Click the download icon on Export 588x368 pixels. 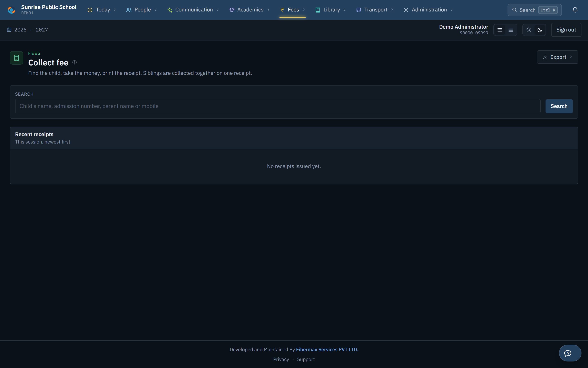tap(545, 57)
